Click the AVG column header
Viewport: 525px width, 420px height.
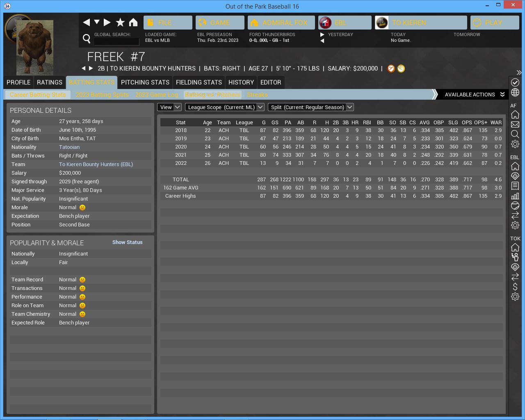pos(425,122)
